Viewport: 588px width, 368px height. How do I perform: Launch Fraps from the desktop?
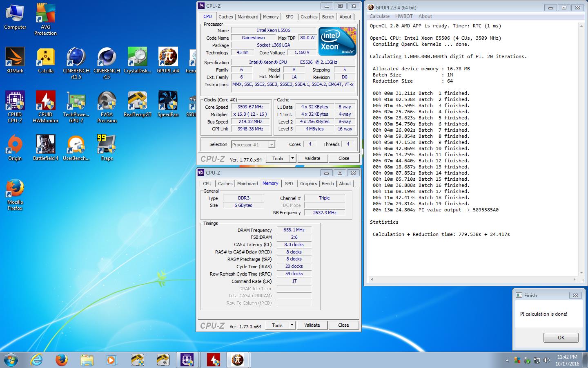(x=107, y=148)
